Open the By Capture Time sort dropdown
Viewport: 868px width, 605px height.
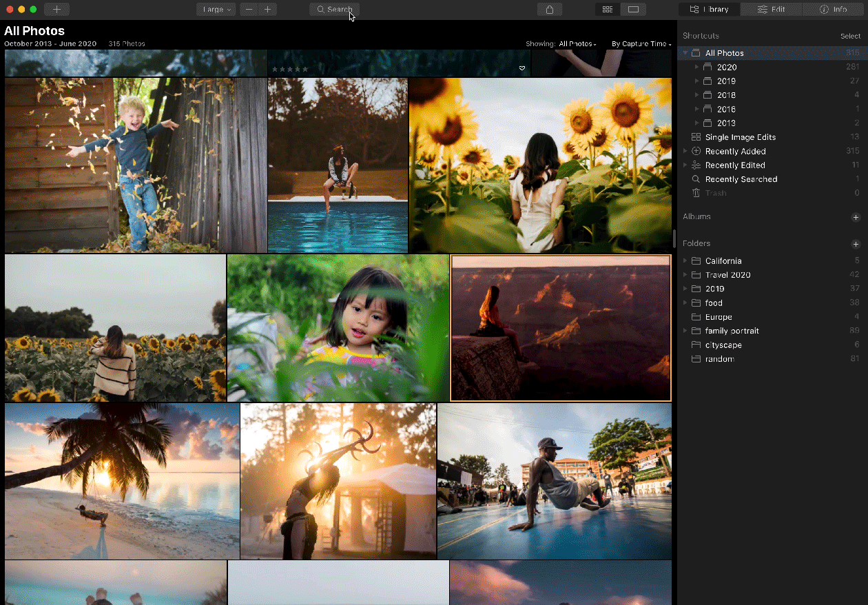pos(641,44)
